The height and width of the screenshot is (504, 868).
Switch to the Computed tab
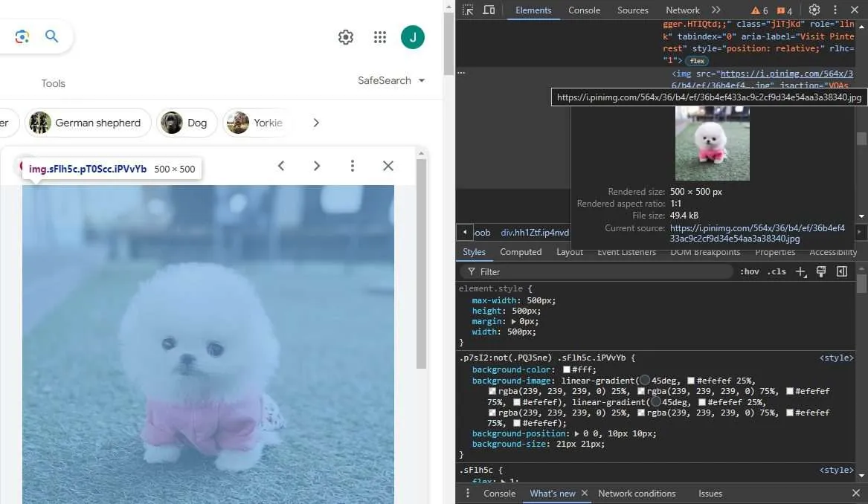tap(521, 252)
